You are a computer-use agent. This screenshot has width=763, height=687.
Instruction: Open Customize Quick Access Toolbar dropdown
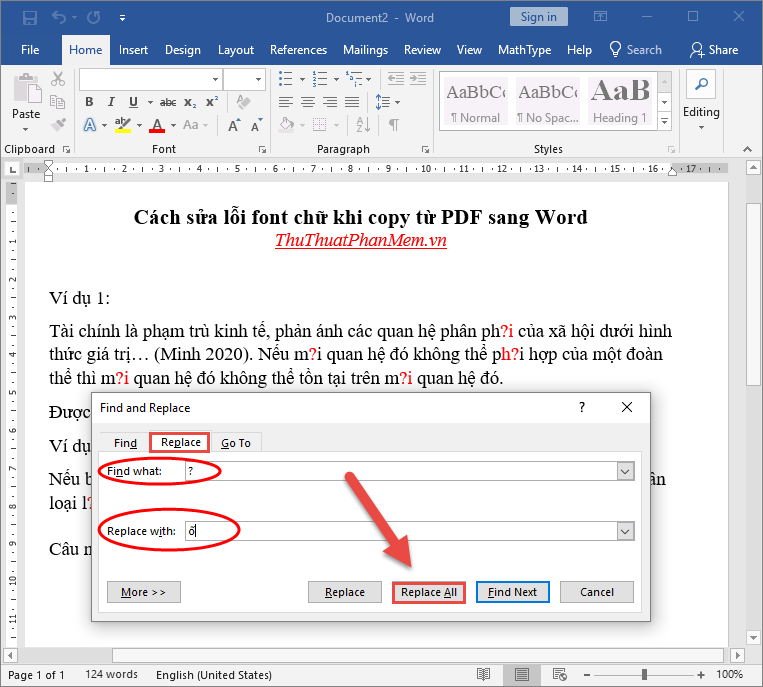(122, 18)
